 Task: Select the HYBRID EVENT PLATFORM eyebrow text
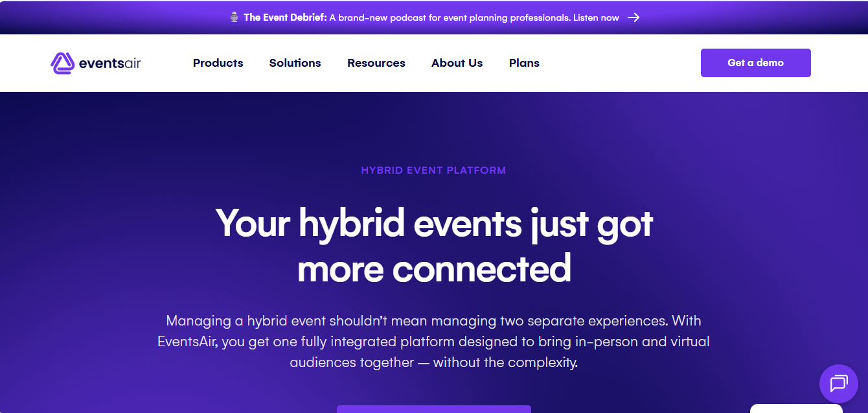[x=433, y=170]
